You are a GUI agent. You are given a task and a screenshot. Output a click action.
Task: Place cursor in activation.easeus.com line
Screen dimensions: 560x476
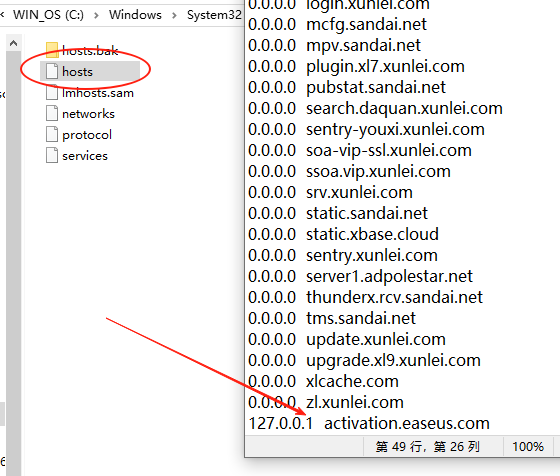click(x=369, y=424)
